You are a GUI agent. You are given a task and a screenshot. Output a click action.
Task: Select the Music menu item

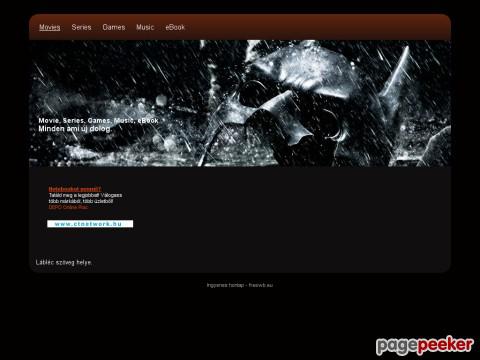pyautogui.click(x=145, y=27)
